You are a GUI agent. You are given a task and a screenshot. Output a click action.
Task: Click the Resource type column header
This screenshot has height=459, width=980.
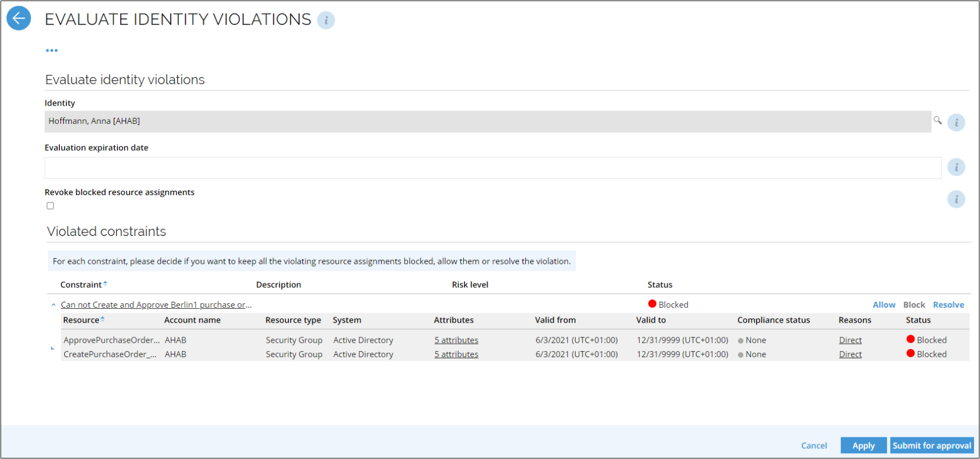(x=293, y=320)
